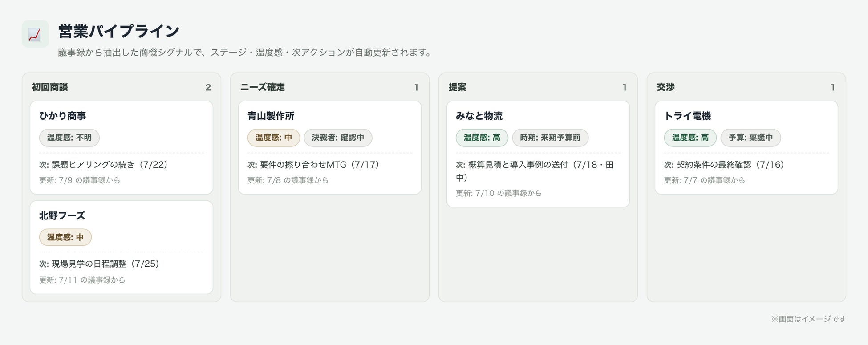Click next action 現場見学の日程調整（7/25）
This screenshot has height=345, width=868.
coord(100,264)
